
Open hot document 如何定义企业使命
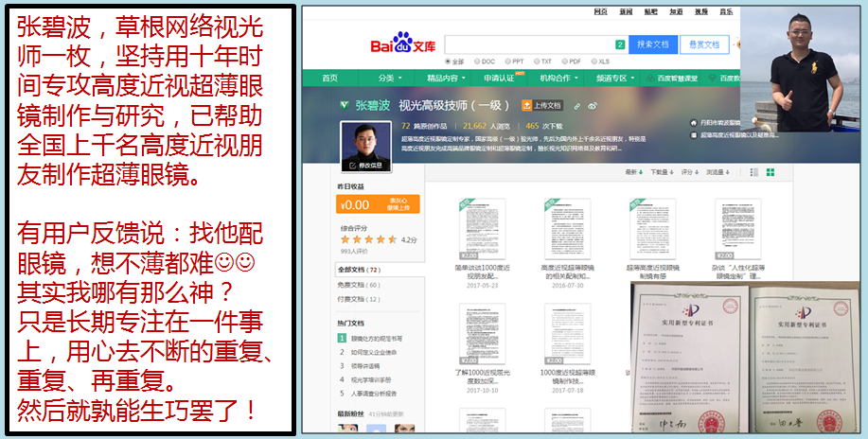click(374, 352)
